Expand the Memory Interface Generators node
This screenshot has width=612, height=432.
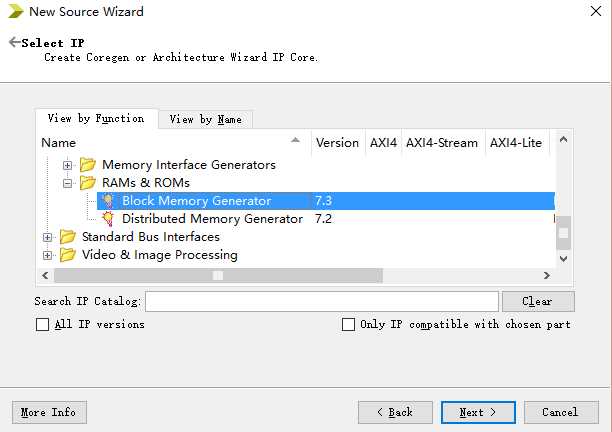pos(68,165)
